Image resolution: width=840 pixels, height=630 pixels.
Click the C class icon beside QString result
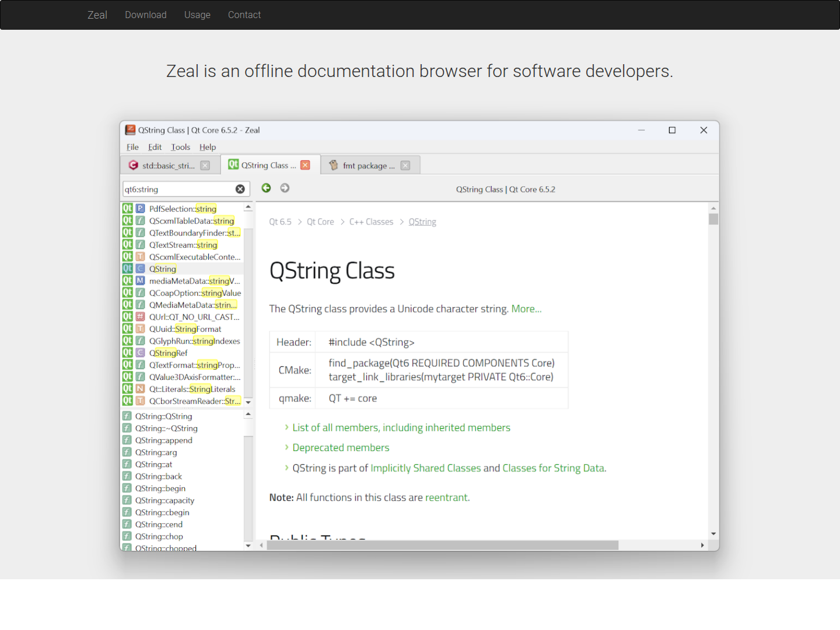(140, 268)
